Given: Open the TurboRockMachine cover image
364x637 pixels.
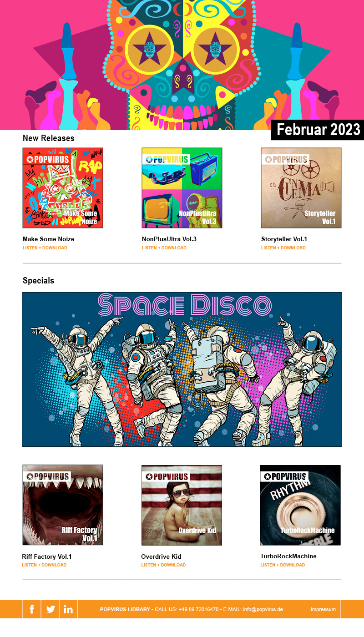Looking at the screenshot, I should (301, 505).
